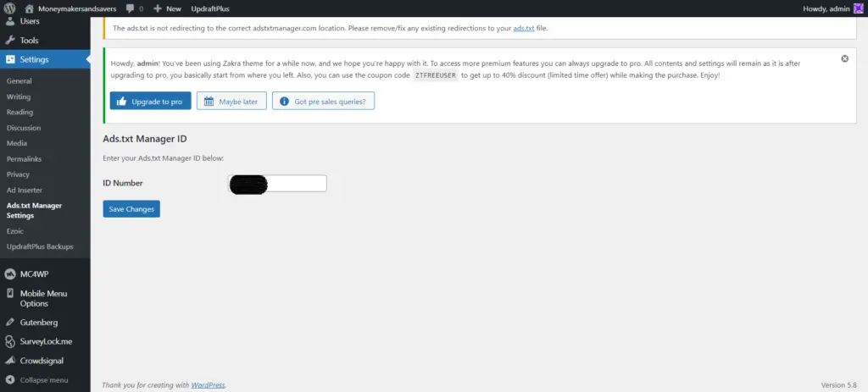Click the Gutenberg pen icon
The height and width of the screenshot is (392, 868).
9,323
